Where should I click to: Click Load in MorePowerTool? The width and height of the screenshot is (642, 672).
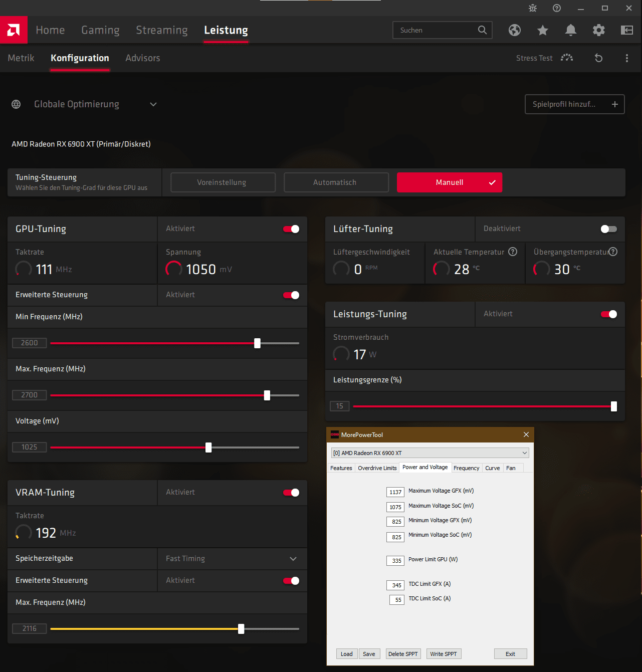point(347,654)
